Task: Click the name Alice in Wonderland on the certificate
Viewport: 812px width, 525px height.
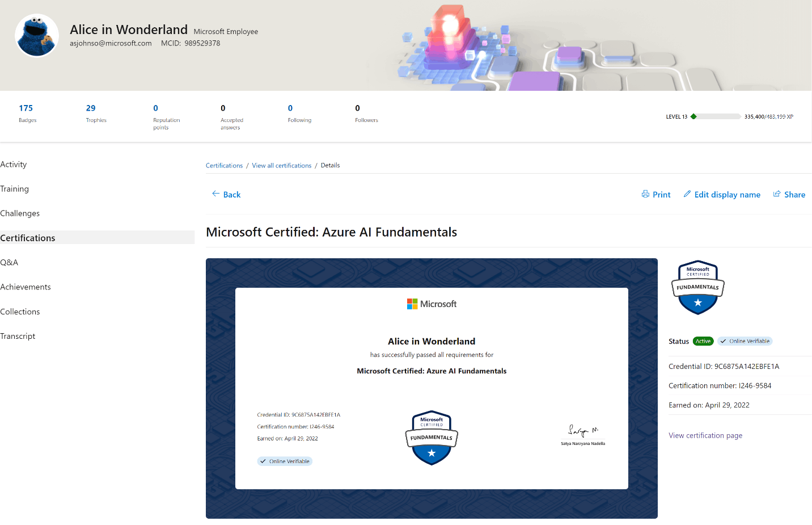Action: (432, 342)
